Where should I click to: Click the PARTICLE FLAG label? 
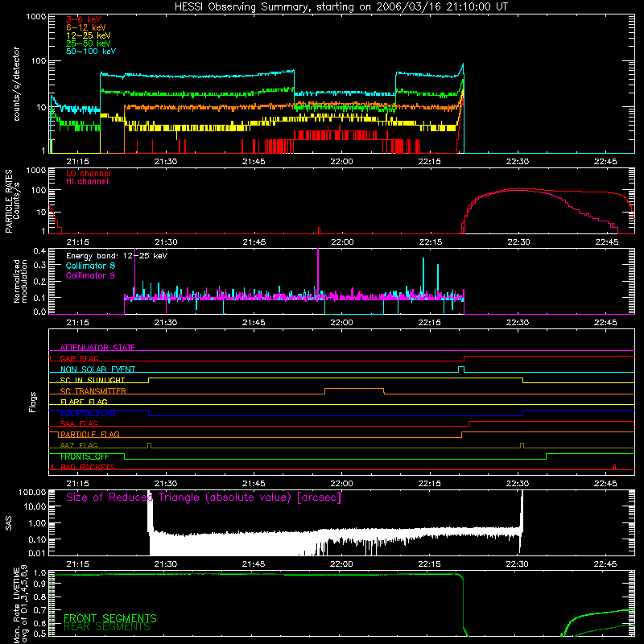point(90,434)
